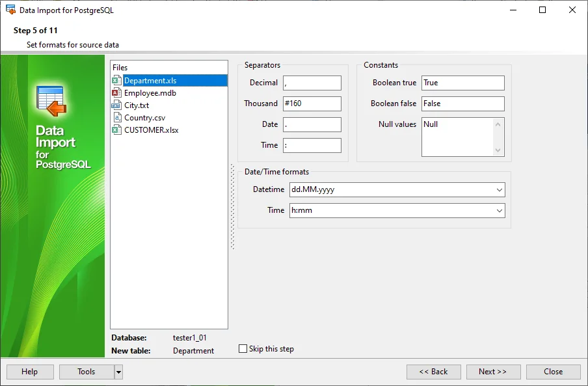Open the Tools button dropdown arrow

[x=118, y=372]
